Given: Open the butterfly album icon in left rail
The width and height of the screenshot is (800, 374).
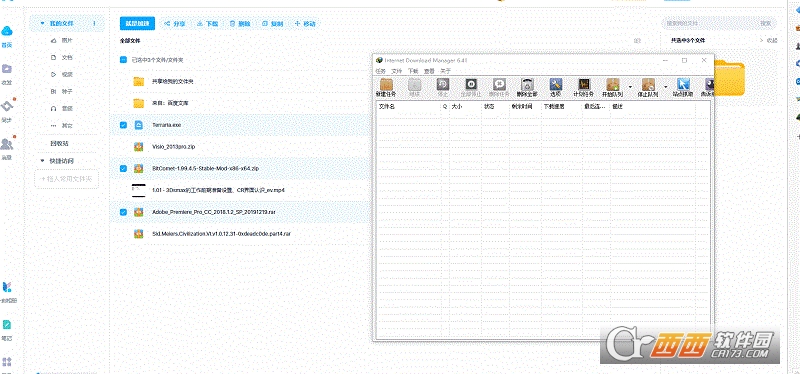Looking at the screenshot, I should (8, 287).
